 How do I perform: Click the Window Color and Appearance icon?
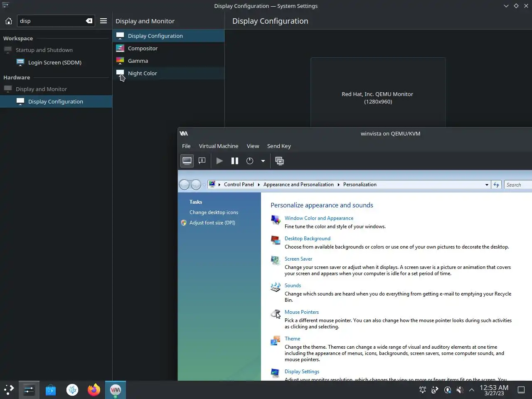click(x=275, y=219)
